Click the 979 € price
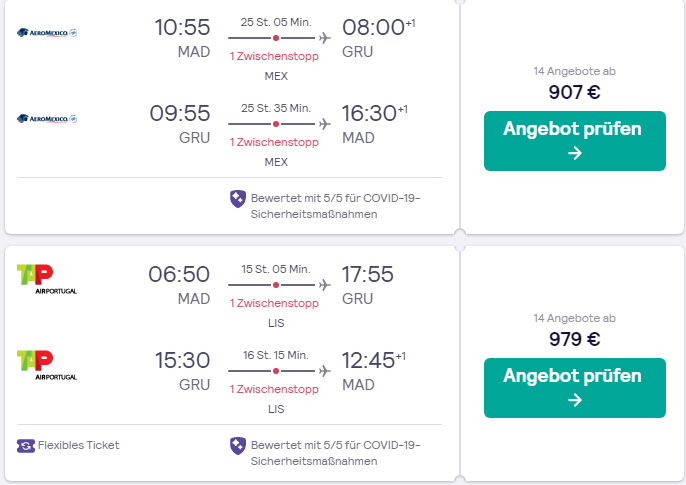 (574, 339)
